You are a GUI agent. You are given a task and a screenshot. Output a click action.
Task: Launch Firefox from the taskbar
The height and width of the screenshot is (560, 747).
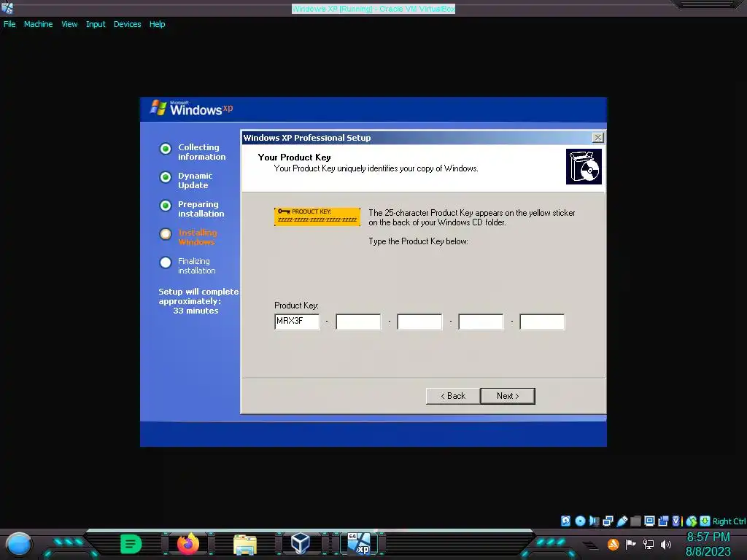pyautogui.click(x=188, y=544)
